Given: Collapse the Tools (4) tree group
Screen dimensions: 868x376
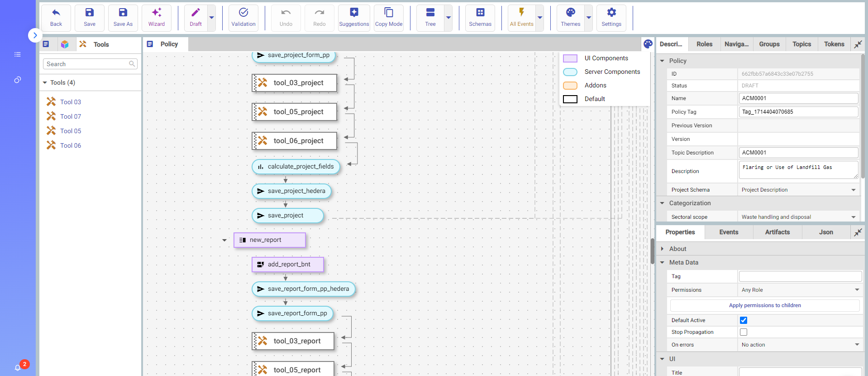Looking at the screenshot, I should [x=45, y=82].
